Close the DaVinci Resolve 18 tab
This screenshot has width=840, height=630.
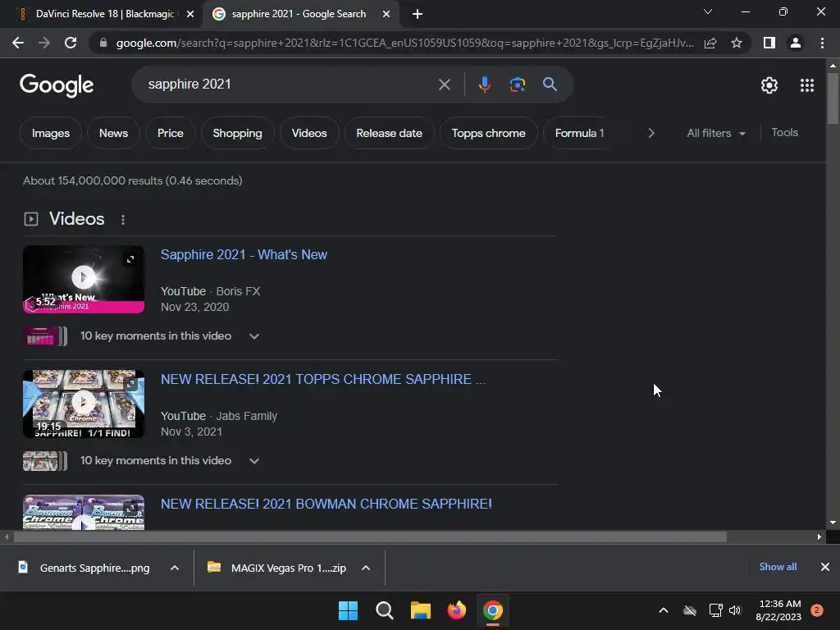190,14
